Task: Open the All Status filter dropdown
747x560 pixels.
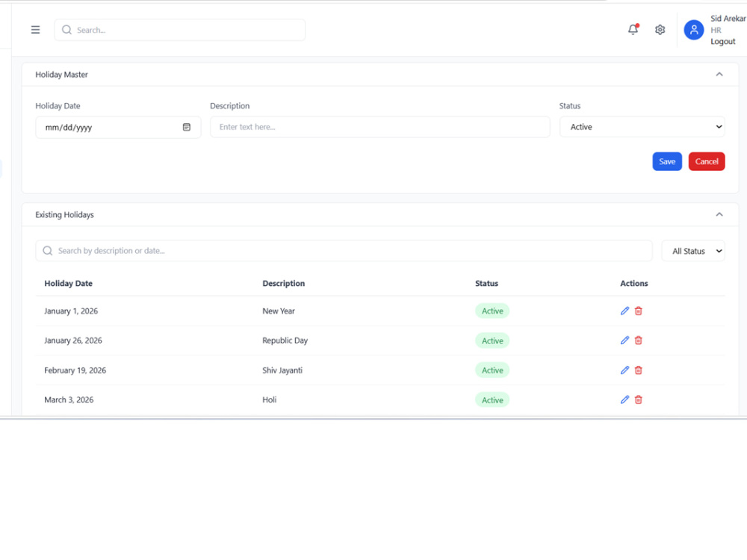Action: 693,251
